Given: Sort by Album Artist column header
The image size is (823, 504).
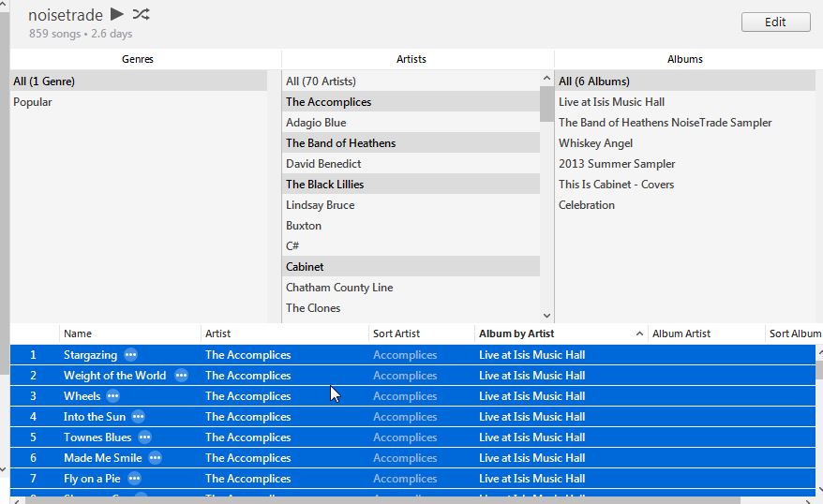Looking at the screenshot, I should (706, 334).
